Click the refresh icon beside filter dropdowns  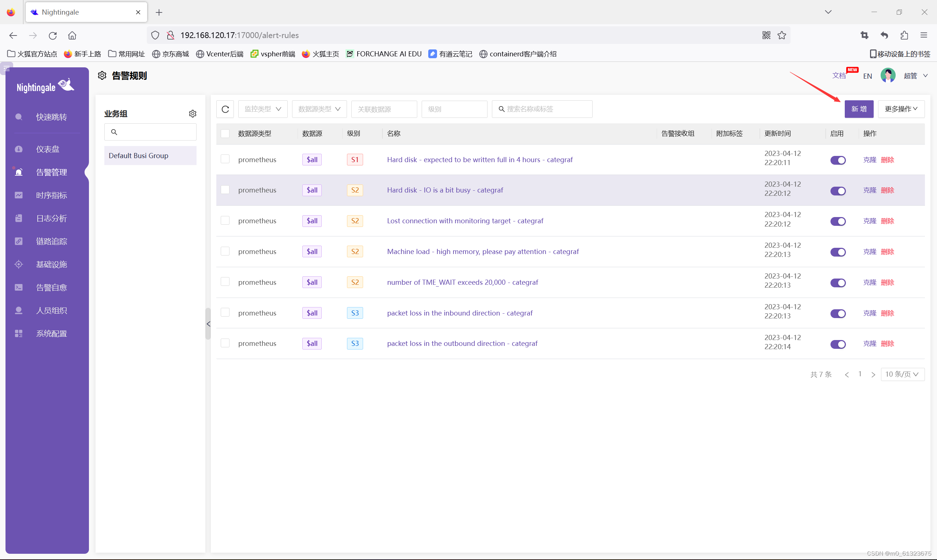tap(225, 109)
